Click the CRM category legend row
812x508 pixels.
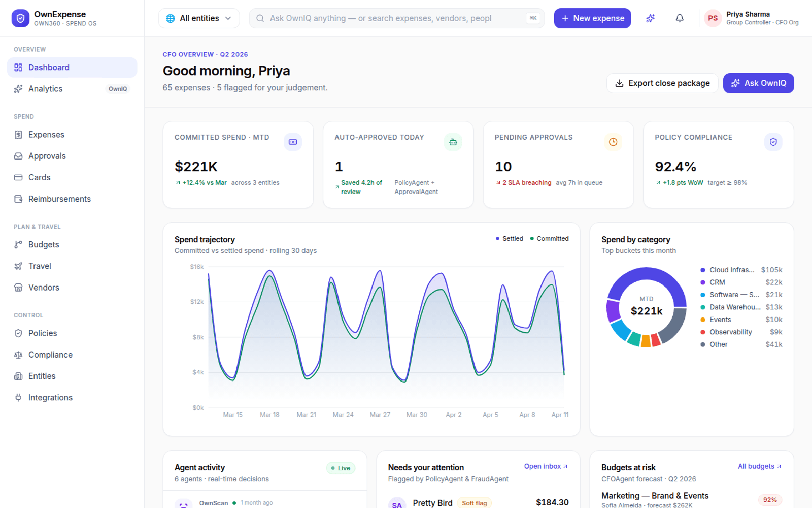pyautogui.click(x=741, y=282)
